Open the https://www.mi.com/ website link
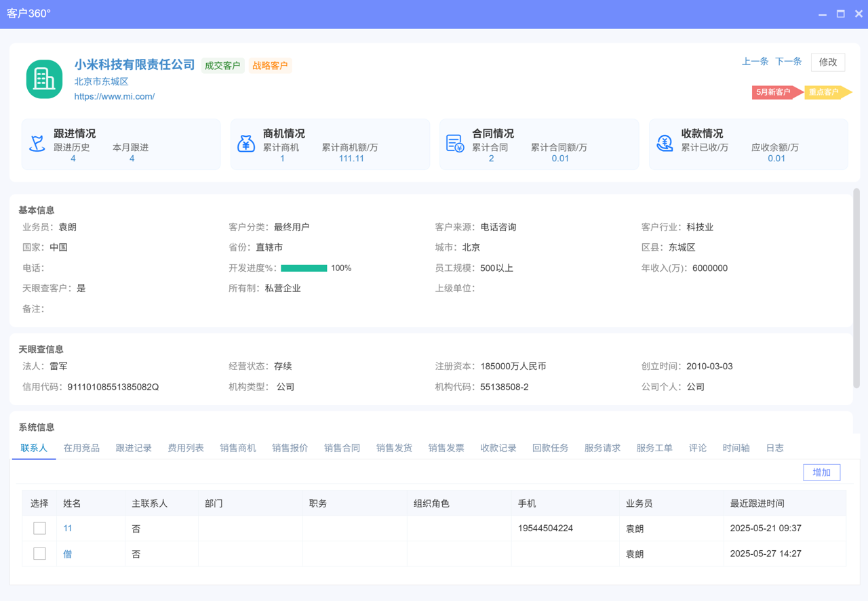Image resolution: width=868 pixels, height=601 pixels. pos(113,97)
